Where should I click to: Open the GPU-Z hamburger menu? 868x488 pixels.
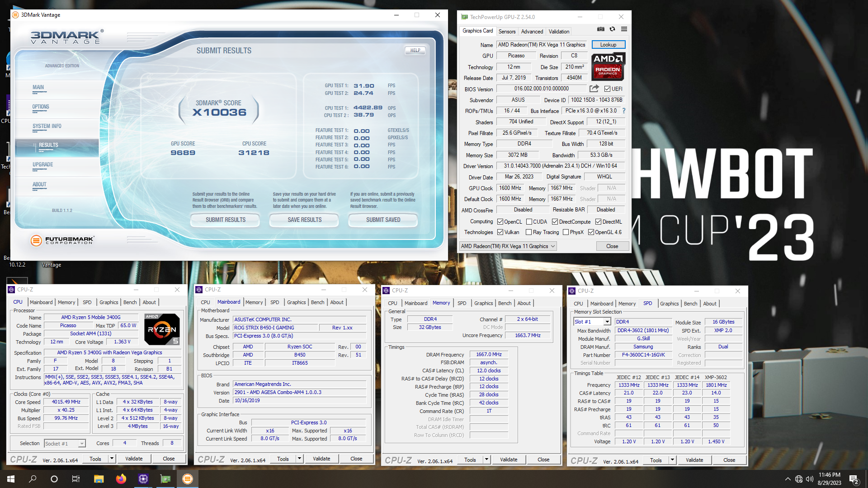(x=624, y=29)
